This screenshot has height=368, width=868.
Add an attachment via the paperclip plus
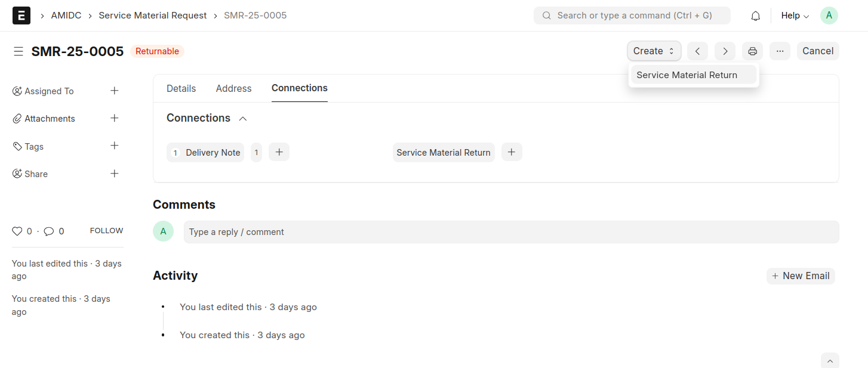click(114, 118)
